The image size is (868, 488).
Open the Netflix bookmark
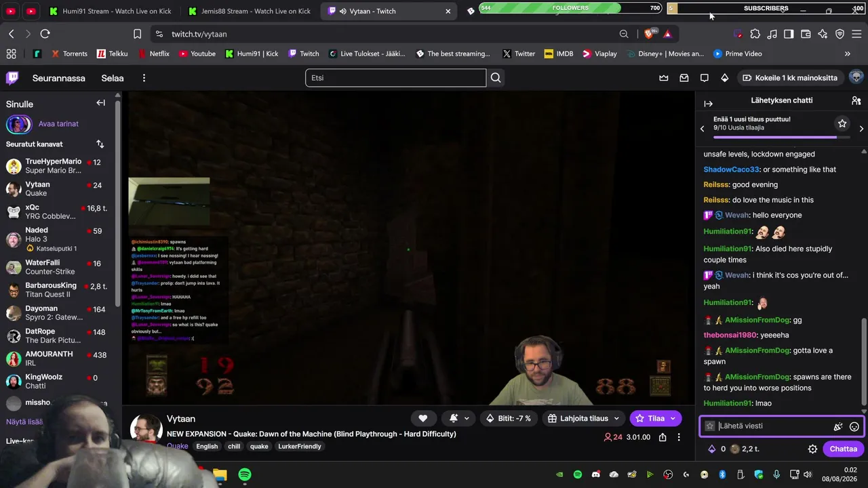(153, 54)
